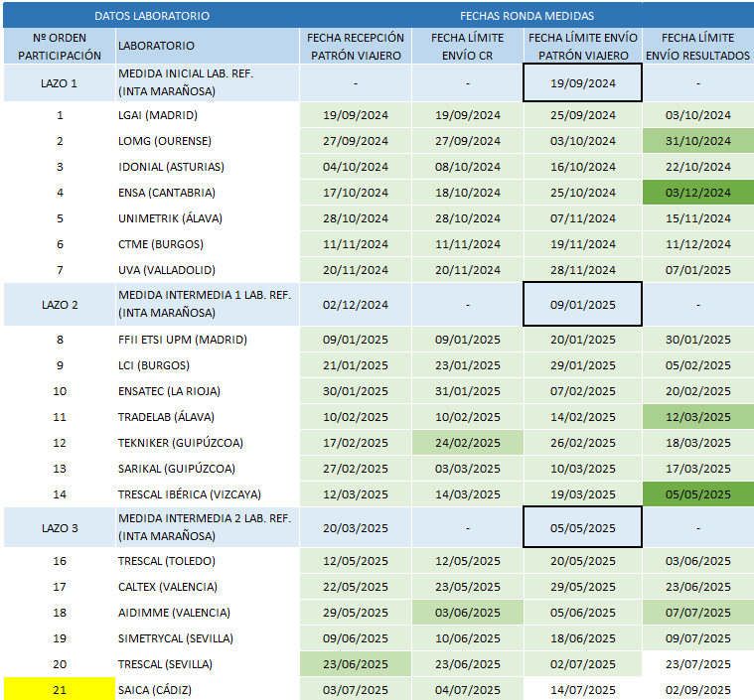Viewport: 754px width, 700px height.
Task: Select FFII results deadline 30/01/2025
Action: [698, 340]
